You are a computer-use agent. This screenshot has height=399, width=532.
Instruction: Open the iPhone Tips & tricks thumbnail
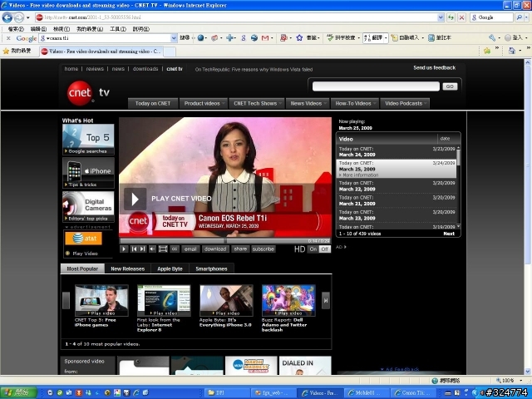point(88,173)
